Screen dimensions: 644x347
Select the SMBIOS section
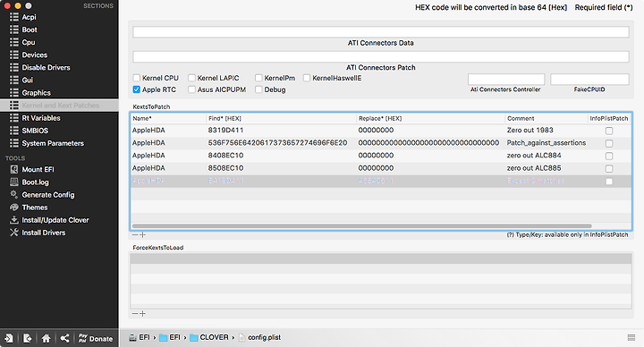click(x=35, y=131)
